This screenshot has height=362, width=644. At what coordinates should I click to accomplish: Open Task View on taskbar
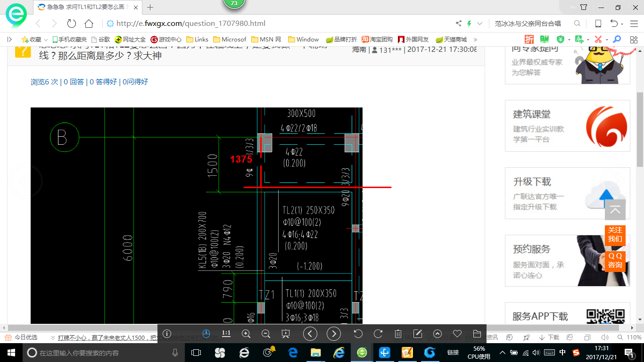[196, 353]
